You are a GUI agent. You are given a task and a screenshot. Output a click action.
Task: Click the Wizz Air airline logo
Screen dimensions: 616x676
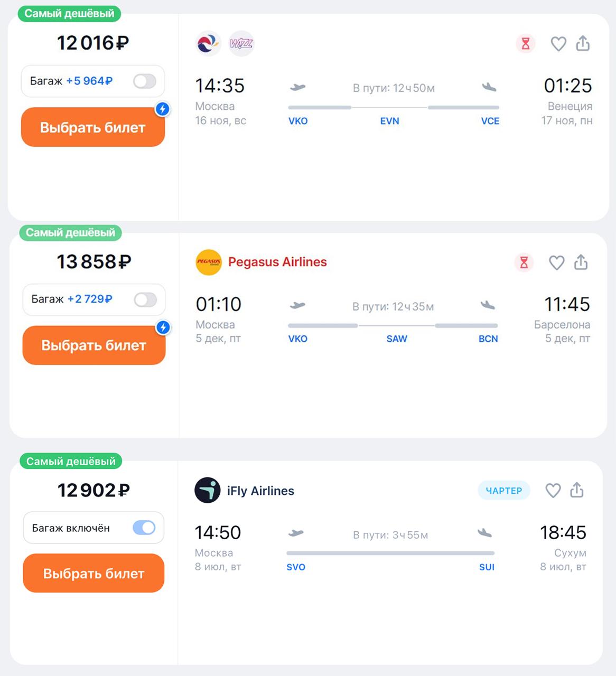tap(241, 43)
